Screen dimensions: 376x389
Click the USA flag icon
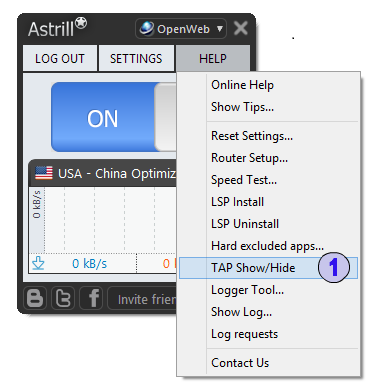pos(44,173)
